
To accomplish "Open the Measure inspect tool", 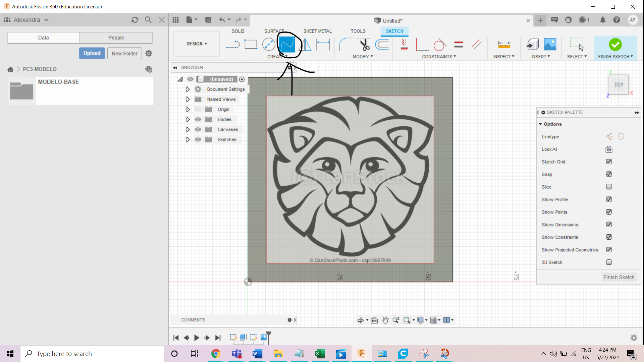I will [504, 45].
